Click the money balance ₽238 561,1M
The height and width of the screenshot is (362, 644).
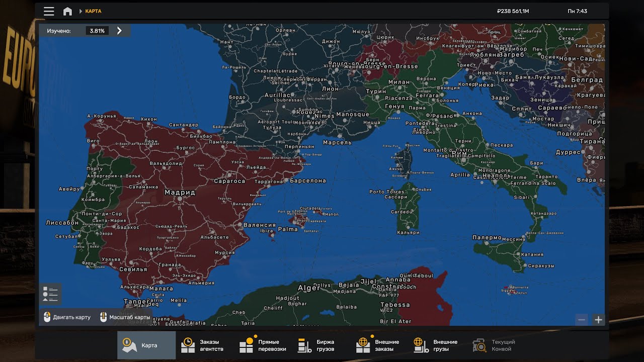coord(513,11)
